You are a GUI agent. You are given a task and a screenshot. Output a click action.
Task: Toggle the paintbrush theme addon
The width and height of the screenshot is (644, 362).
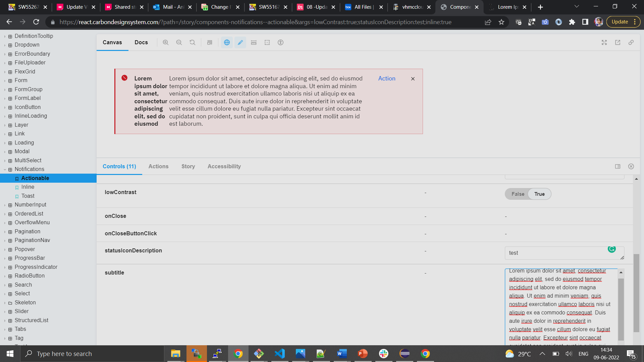click(x=240, y=42)
